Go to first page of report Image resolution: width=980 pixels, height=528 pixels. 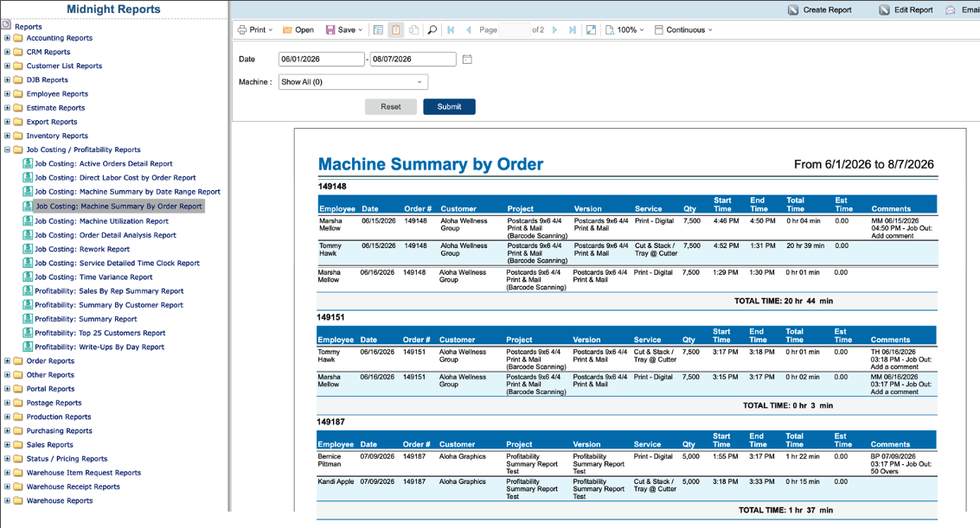point(451,30)
